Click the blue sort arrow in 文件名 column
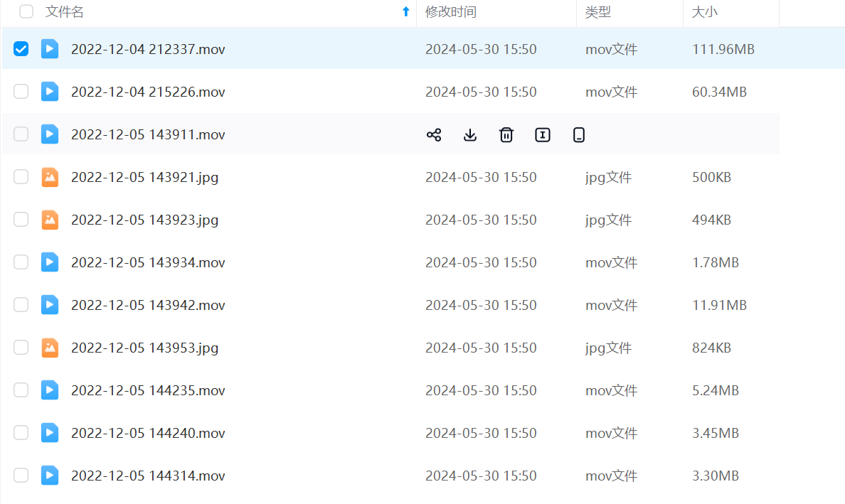Screen dimensions: 845x504 (406, 11)
